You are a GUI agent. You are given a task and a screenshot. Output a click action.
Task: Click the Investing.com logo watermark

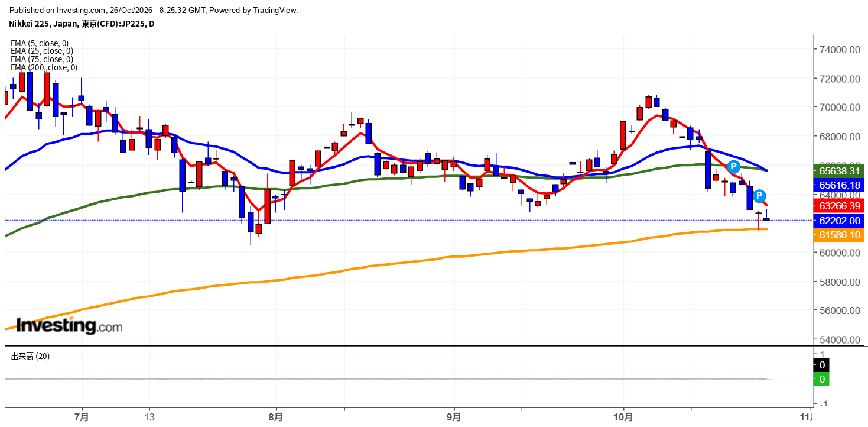tap(69, 326)
